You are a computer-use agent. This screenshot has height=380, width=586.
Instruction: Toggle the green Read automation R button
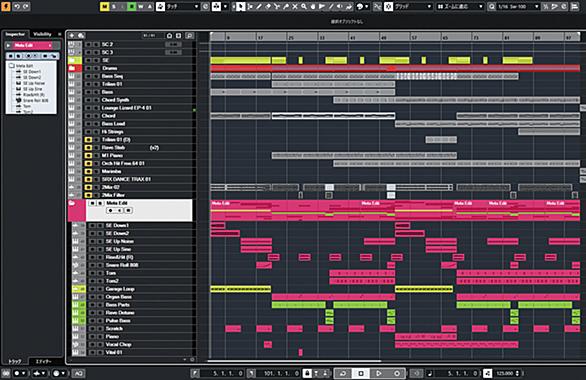tap(132, 6)
